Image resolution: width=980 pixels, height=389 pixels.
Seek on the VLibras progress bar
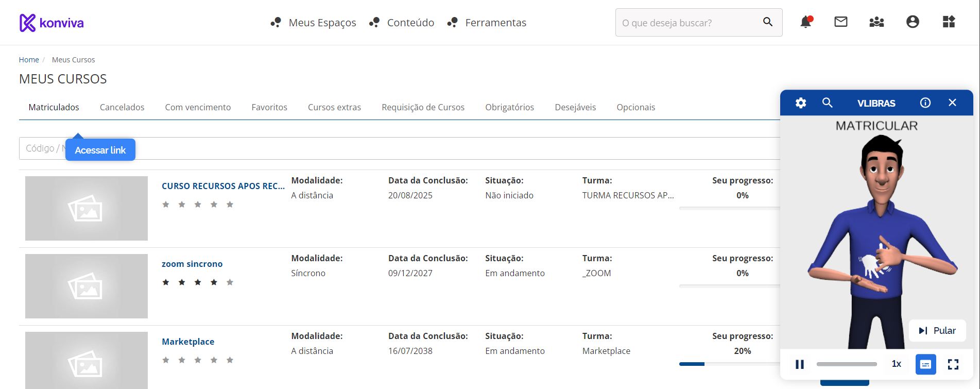(x=847, y=364)
